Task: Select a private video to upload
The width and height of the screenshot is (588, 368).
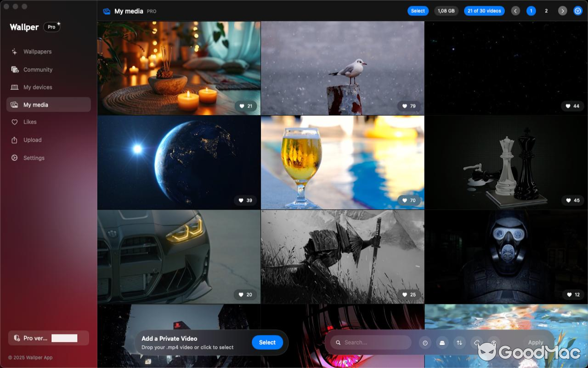Action: [x=267, y=342]
